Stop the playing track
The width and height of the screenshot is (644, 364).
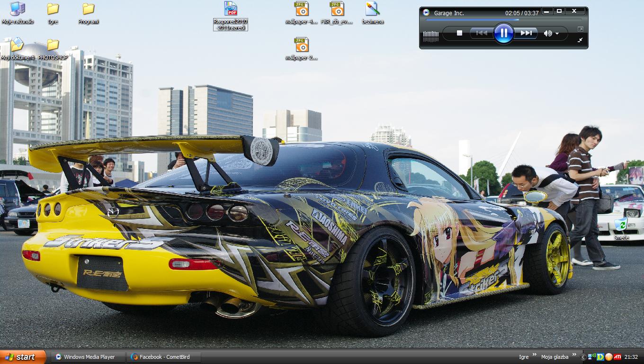point(459,33)
